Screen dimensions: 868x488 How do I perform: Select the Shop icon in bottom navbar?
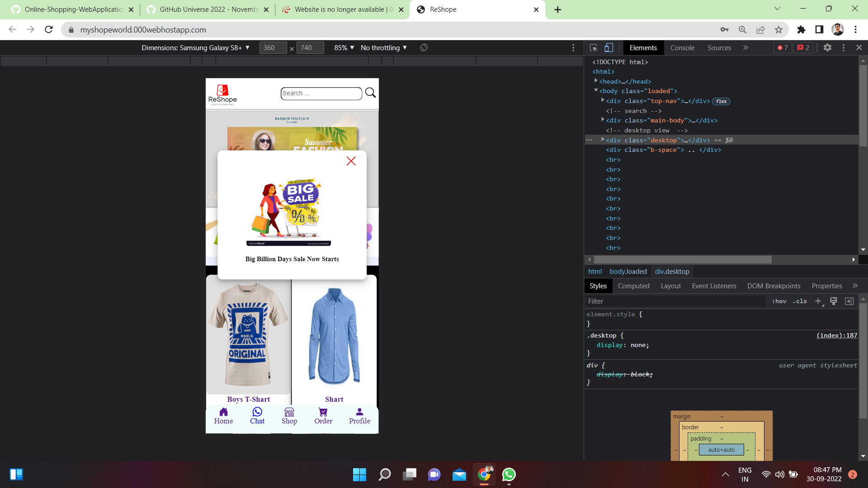pyautogui.click(x=289, y=413)
